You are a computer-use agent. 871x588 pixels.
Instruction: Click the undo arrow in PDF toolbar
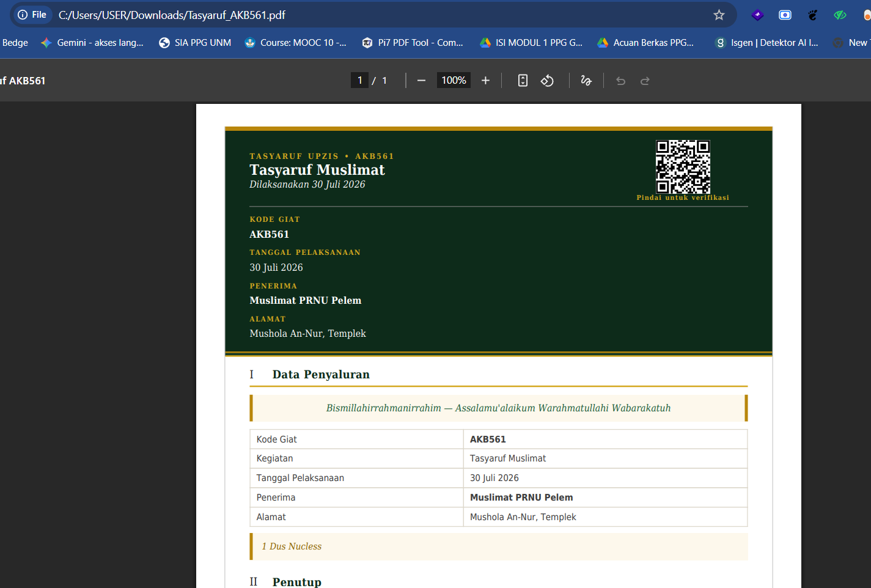pyautogui.click(x=620, y=81)
